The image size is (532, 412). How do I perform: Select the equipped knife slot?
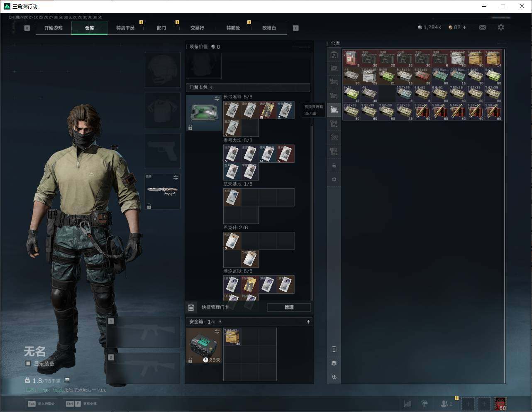(162, 191)
